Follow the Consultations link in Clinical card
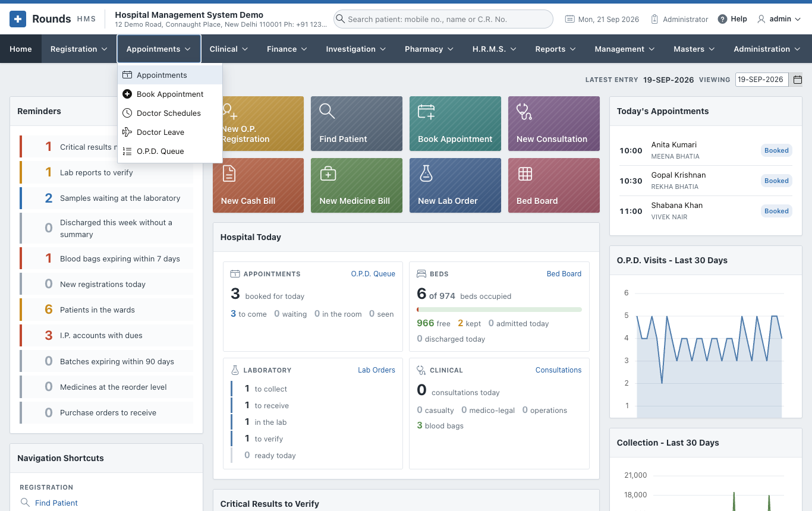 558,370
